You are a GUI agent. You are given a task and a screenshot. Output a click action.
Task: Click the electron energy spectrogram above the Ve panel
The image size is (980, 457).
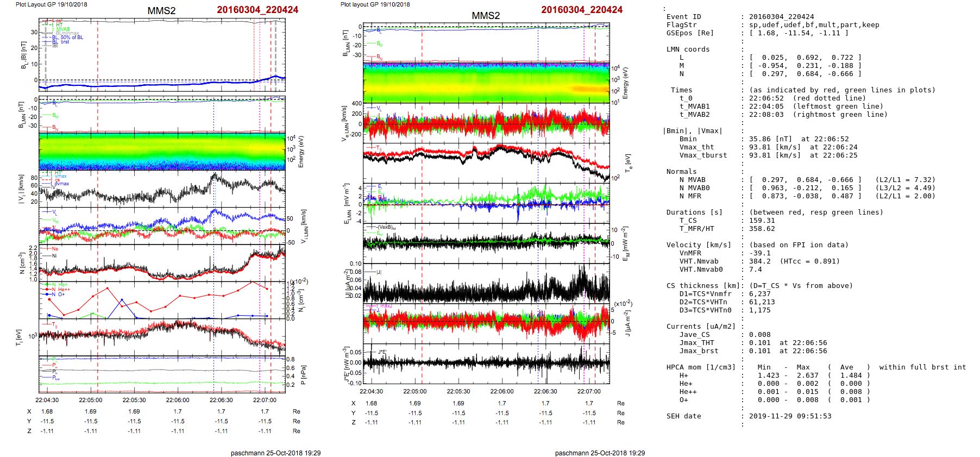(x=486, y=84)
